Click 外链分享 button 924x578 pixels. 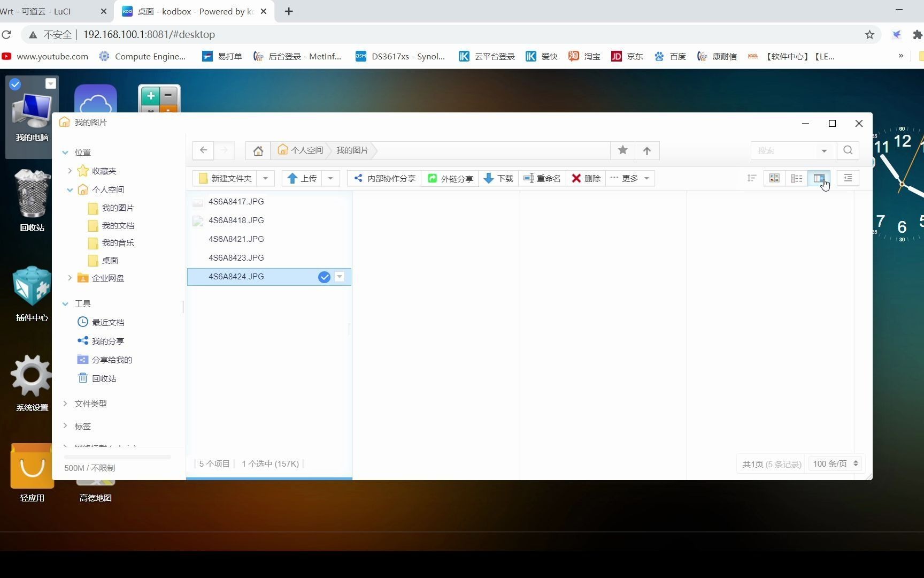450,178
